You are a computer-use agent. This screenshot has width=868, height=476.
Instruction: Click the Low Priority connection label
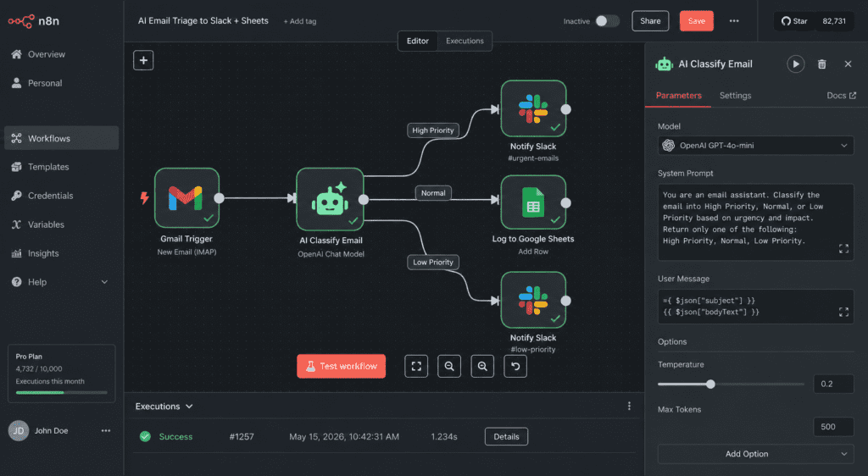(x=433, y=262)
